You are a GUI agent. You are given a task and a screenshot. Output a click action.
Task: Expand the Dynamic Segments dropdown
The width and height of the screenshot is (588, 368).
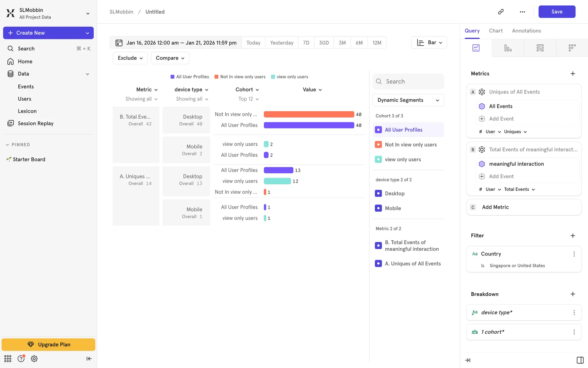[408, 100]
